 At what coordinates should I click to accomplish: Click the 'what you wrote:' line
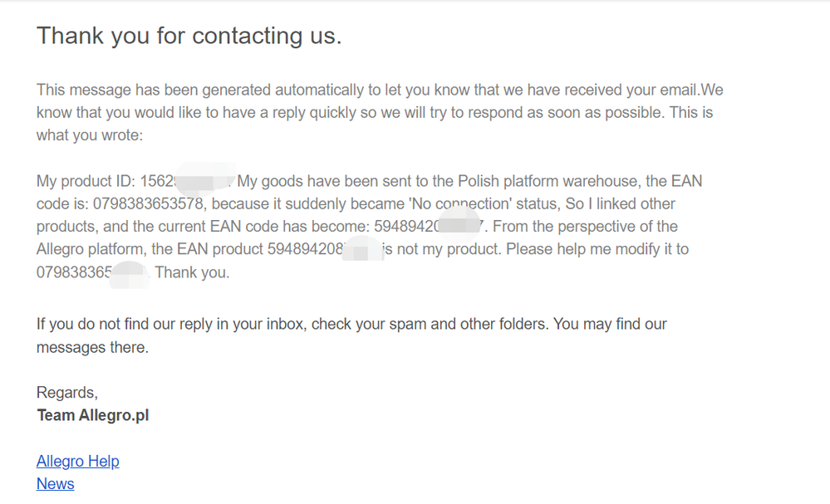90,135
